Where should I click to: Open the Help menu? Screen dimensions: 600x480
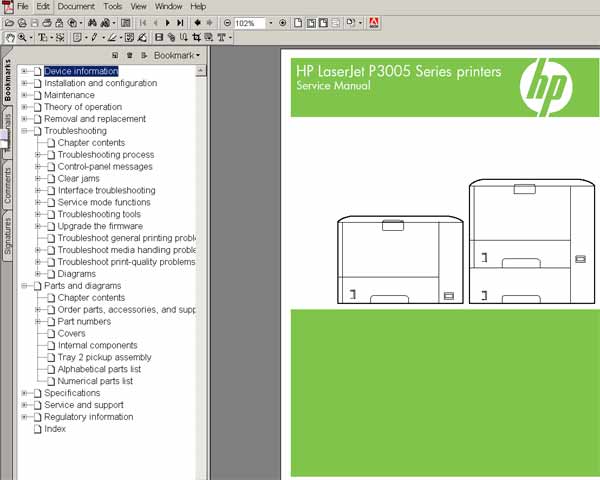coord(198,6)
